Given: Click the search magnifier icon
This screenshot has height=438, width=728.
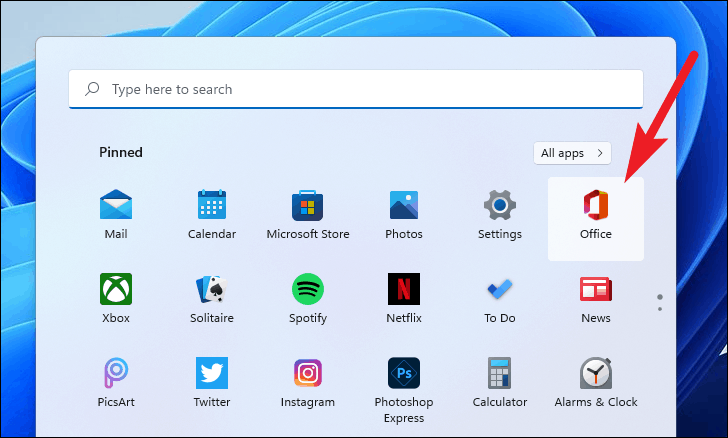Looking at the screenshot, I should 92,89.
